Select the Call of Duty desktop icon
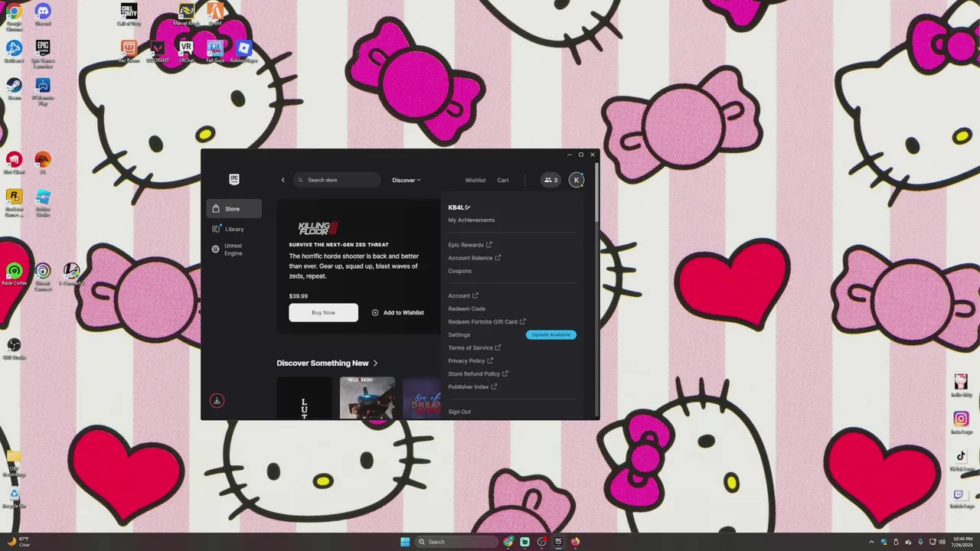Viewport: 980px width, 551px height. pyautogui.click(x=129, y=15)
